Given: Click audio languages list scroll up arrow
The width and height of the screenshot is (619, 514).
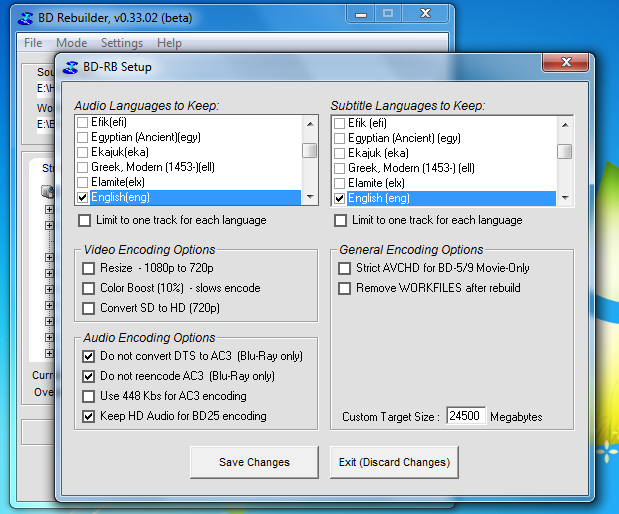Looking at the screenshot, I should click(310, 124).
